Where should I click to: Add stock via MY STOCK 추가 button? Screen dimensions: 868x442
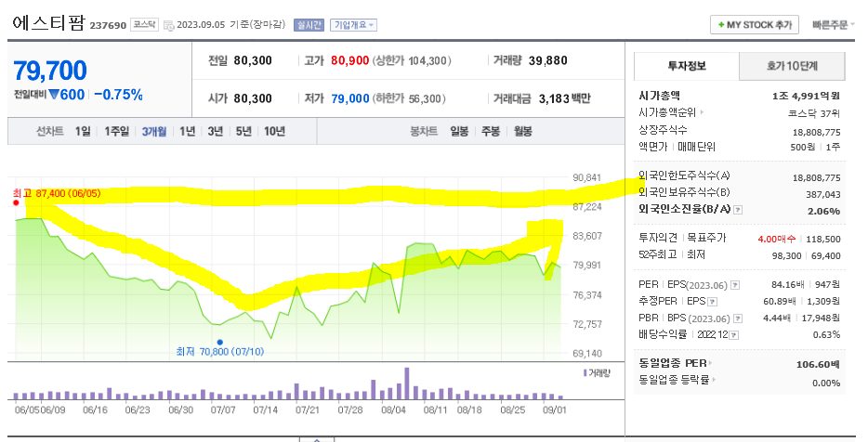pyautogui.click(x=755, y=25)
